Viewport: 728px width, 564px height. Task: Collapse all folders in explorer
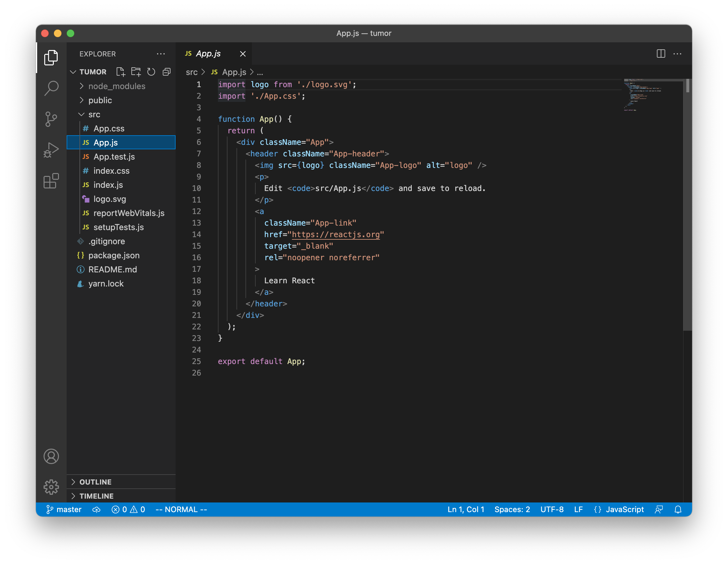(x=166, y=72)
